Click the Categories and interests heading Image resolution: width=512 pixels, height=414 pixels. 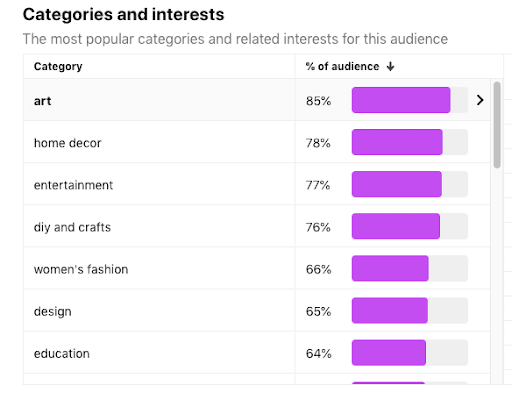123,15
